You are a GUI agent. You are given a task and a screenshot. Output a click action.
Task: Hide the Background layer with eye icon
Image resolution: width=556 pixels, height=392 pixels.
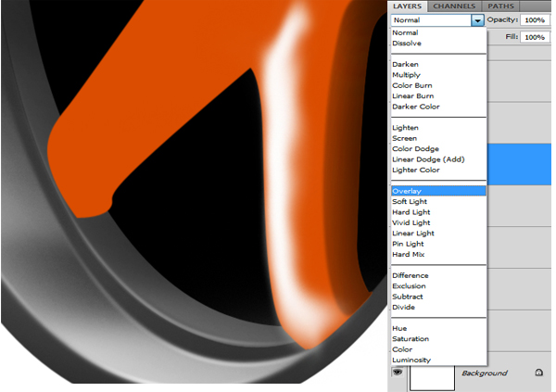pos(398,372)
